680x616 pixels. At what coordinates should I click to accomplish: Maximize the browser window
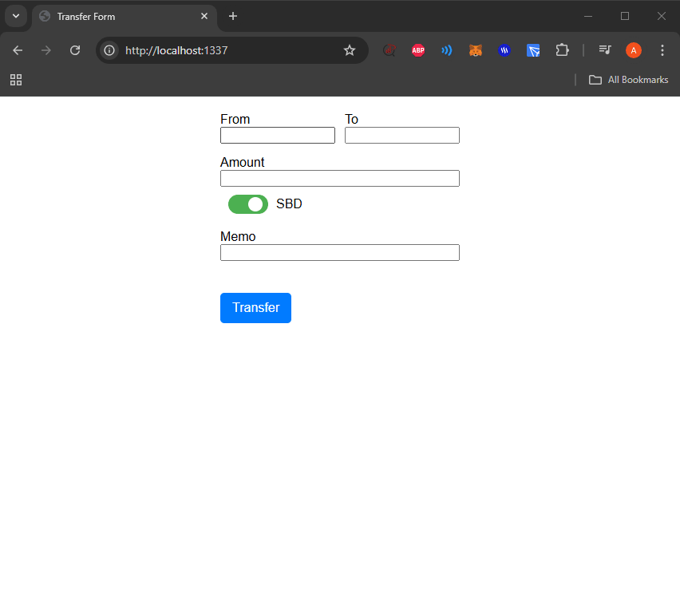click(x=625, y=16)
